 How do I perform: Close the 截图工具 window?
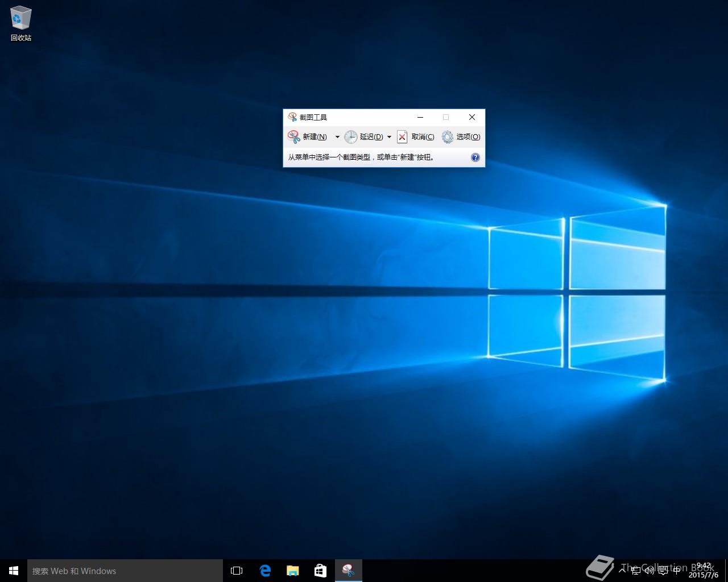[x=471, y=117]
